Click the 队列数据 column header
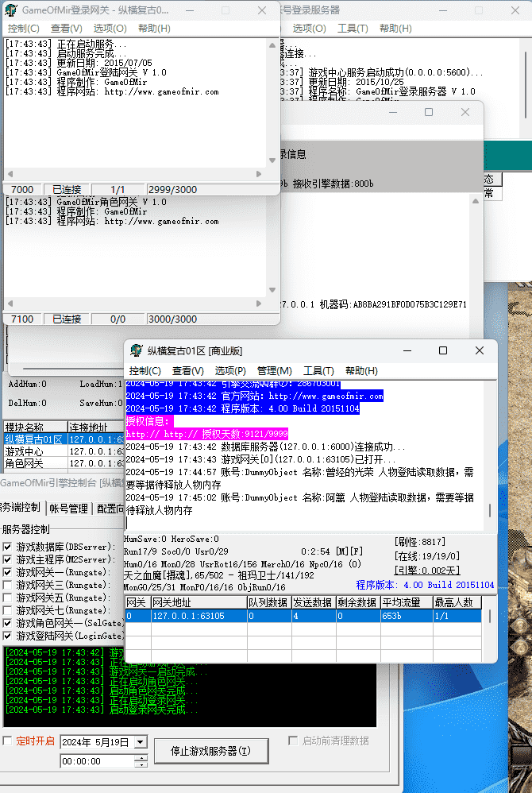532x793 pixels. (x=269, y=602)
